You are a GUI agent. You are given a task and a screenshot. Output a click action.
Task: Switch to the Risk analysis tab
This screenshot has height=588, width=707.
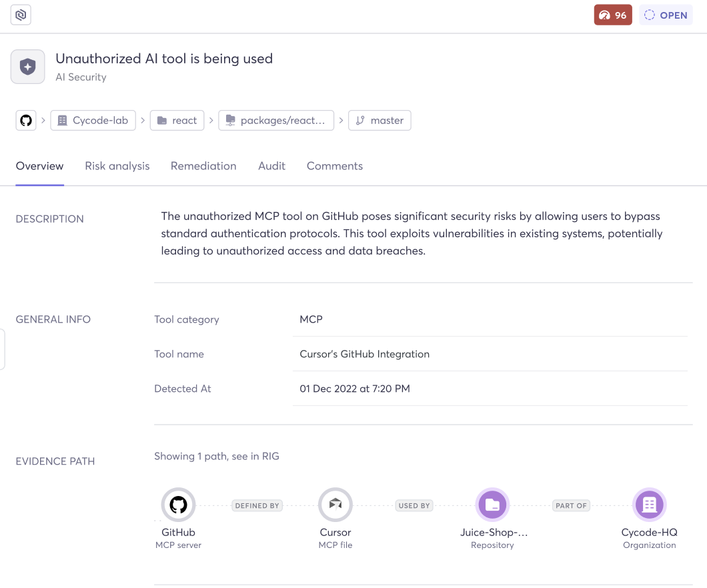click(x=117, y=166)
